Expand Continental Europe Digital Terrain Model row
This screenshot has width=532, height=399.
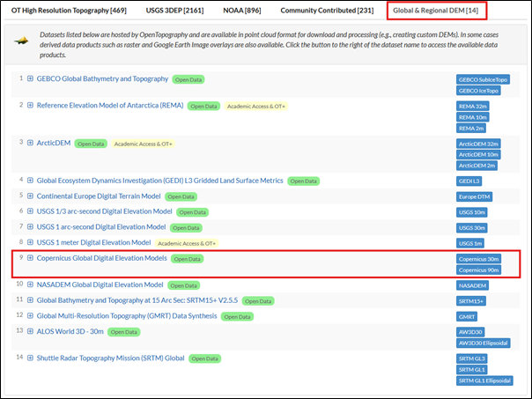[30, 196]
